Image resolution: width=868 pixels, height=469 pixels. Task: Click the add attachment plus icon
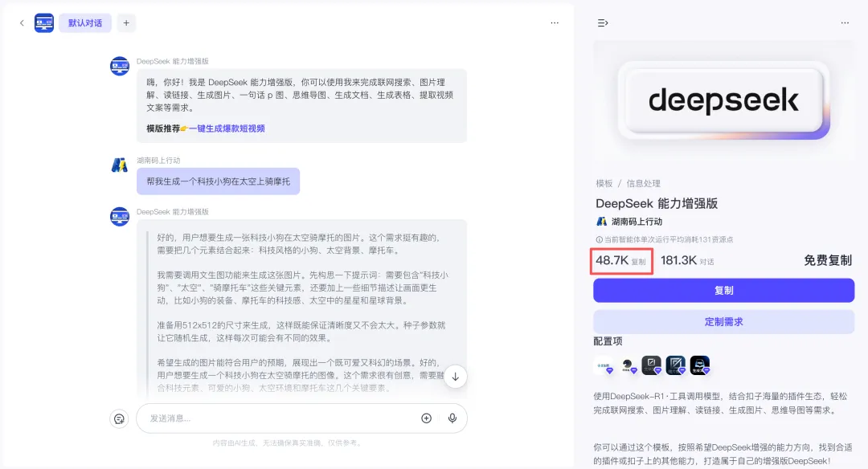click(426, 418)
